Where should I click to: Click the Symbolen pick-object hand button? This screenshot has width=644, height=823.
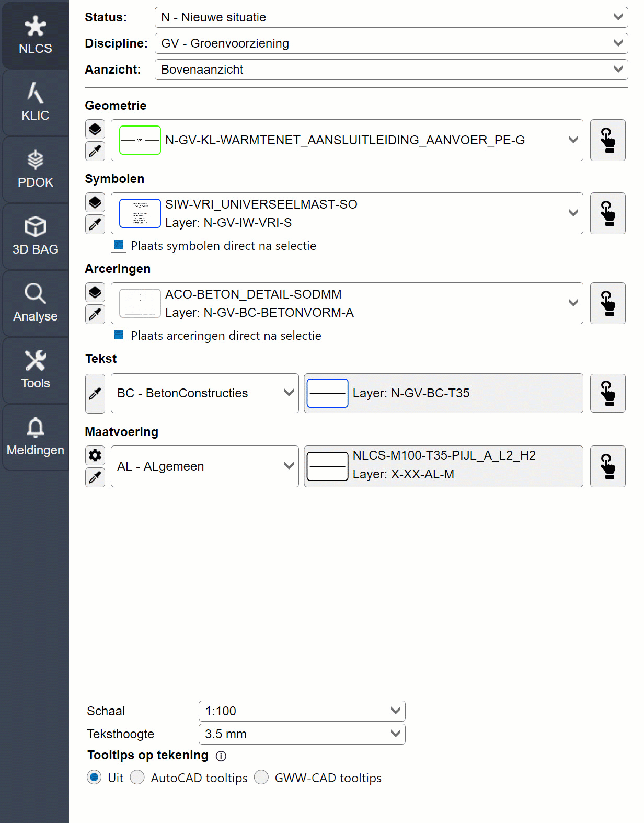coord(608,213)
